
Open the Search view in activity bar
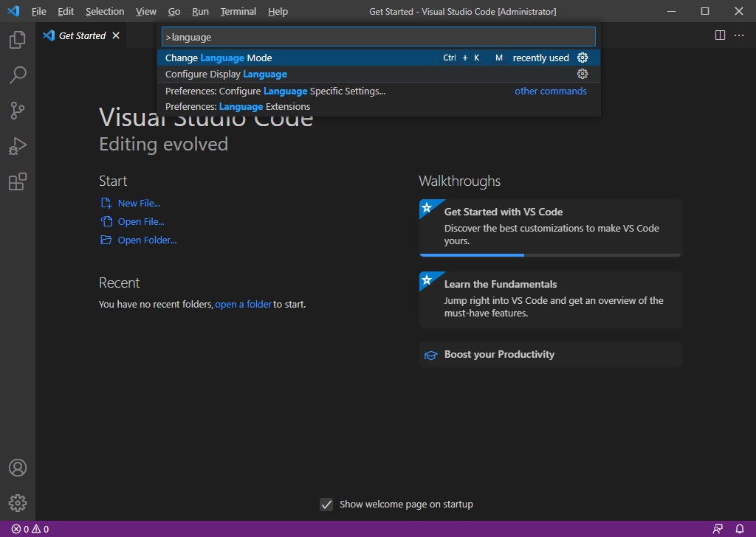click(x=18, y=75)
